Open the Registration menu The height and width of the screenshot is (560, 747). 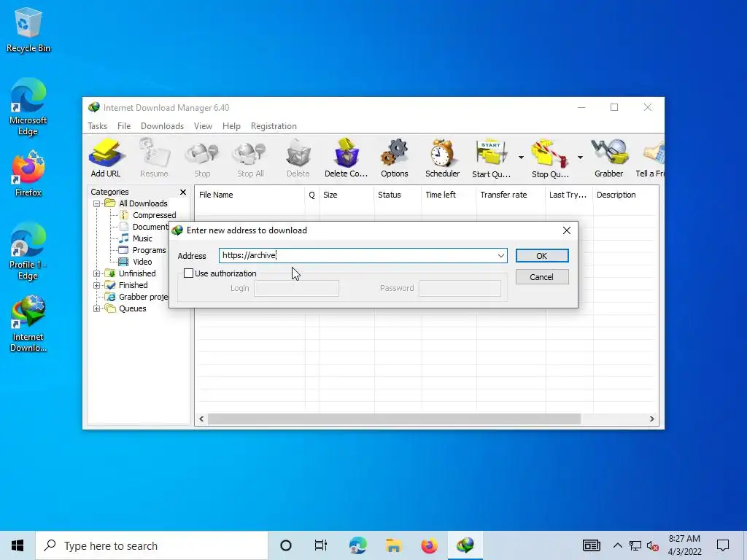click(x=274, y=126)
